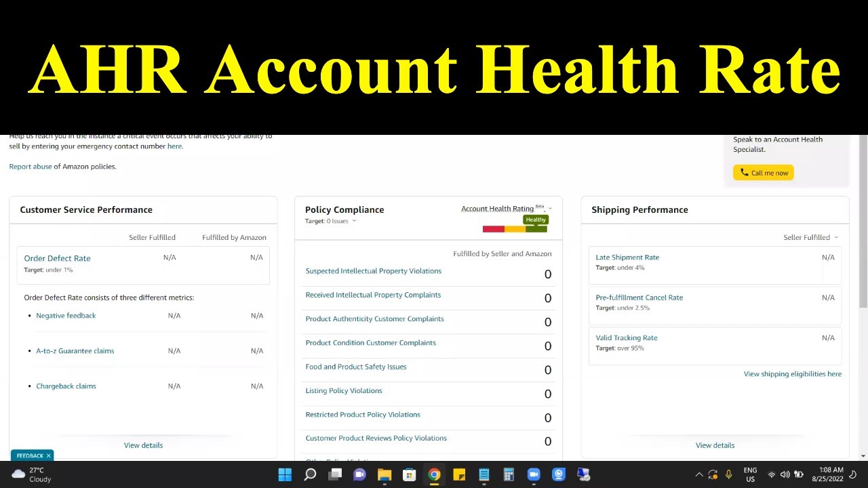Open Sticky Notes from the taskbar

click(459, 474)
